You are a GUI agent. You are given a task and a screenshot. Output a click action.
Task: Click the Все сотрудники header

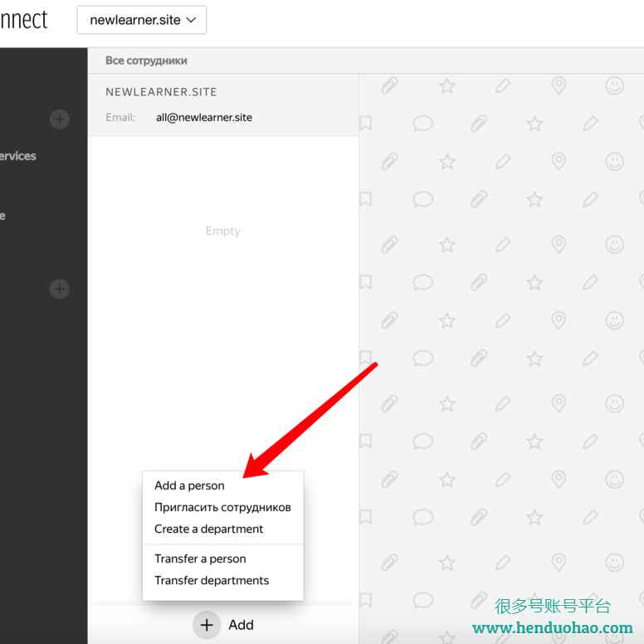(146, 61)
